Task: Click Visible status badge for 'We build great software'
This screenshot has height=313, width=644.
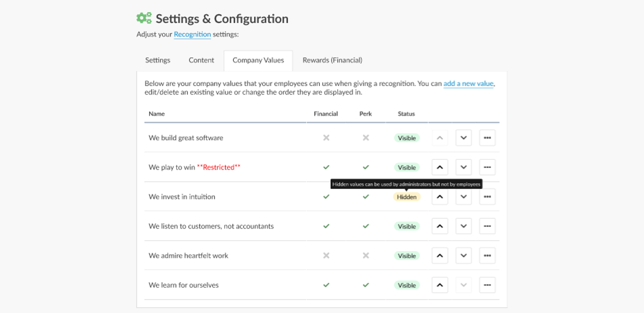Action: pos(407,138)
